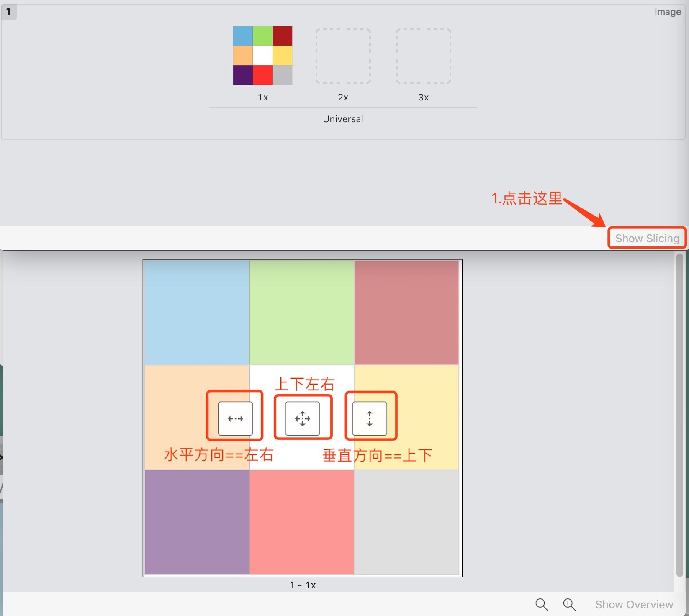Select the empty 2x image slot
This screenshot has width=689, height=616.
click(x=343, y=56)
